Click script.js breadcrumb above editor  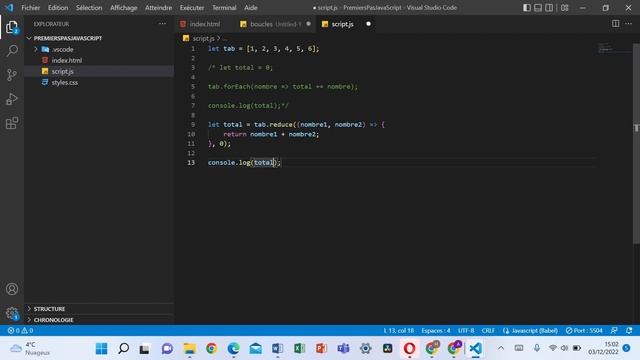[203, 38]
